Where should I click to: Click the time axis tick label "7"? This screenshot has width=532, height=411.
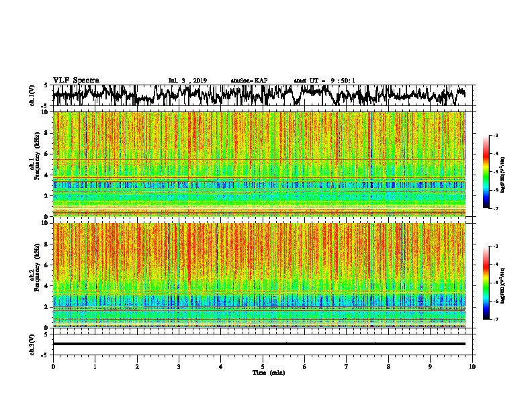point(347,367)
